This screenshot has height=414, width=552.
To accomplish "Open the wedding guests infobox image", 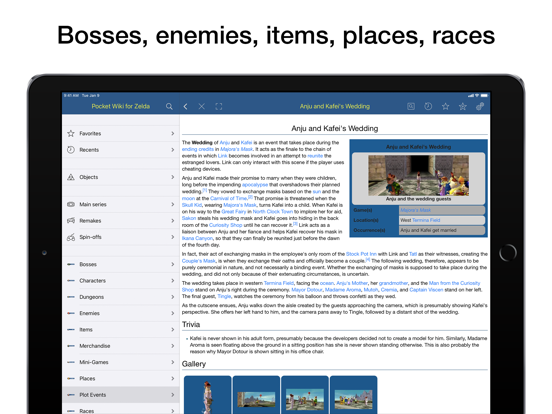I will point(419,175).
